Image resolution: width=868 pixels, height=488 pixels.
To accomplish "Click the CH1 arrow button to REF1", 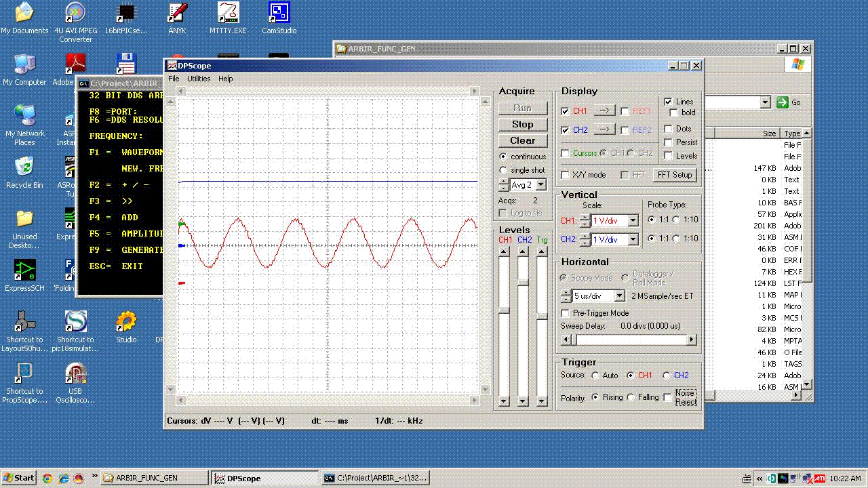I will [x=605, y=110].
